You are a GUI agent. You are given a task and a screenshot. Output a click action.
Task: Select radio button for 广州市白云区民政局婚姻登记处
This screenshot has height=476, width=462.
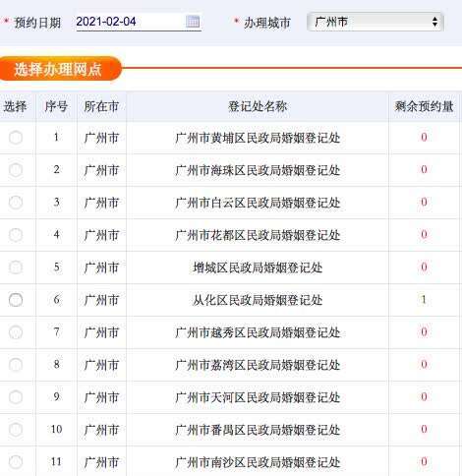point(16,203)
